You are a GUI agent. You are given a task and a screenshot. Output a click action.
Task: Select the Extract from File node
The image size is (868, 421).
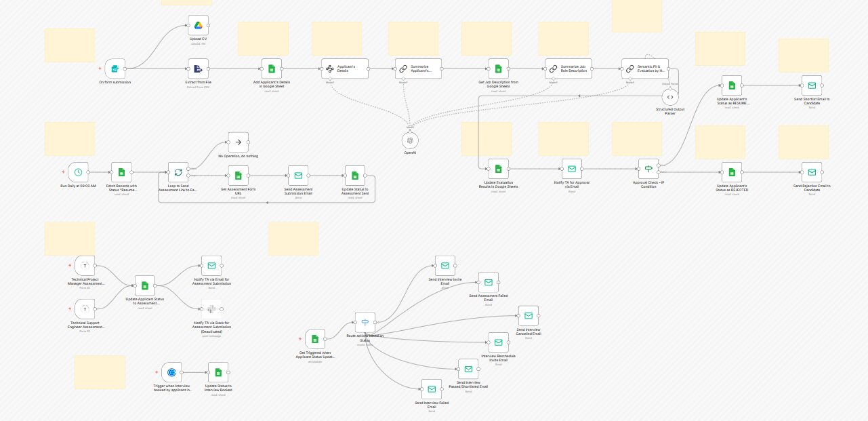[199, 68]
